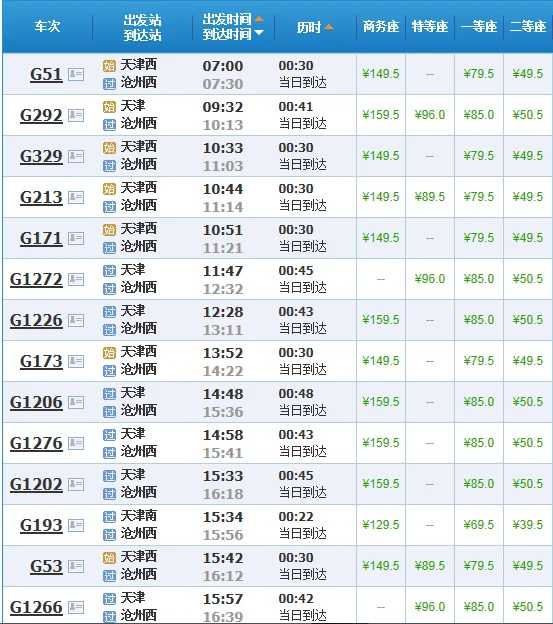Click the blue 过 icon by 天津南 in G193 row
Viewport: 553px width, 624px height.
(x=109, y=517)
